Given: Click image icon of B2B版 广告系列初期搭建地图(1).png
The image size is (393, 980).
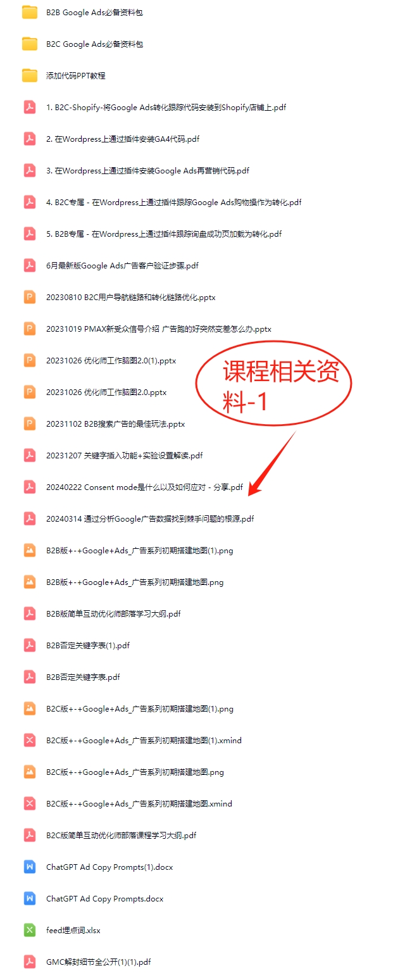Looking at the screenshot, I should 30,550.
